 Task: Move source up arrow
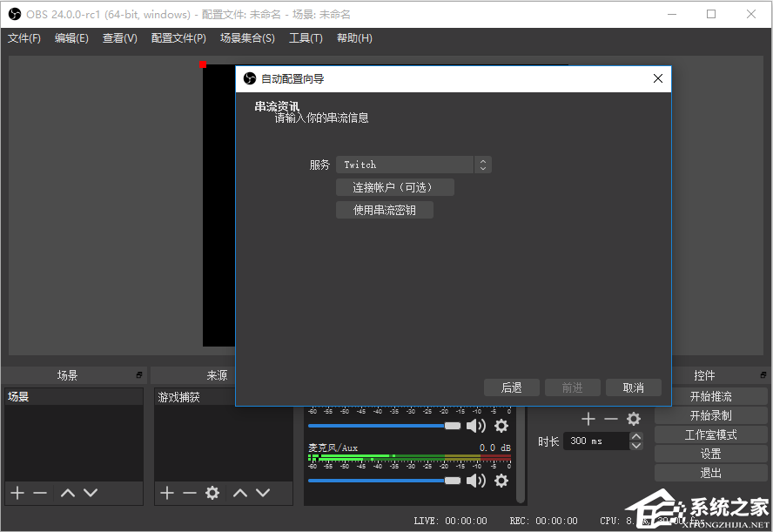pos(240,493)
